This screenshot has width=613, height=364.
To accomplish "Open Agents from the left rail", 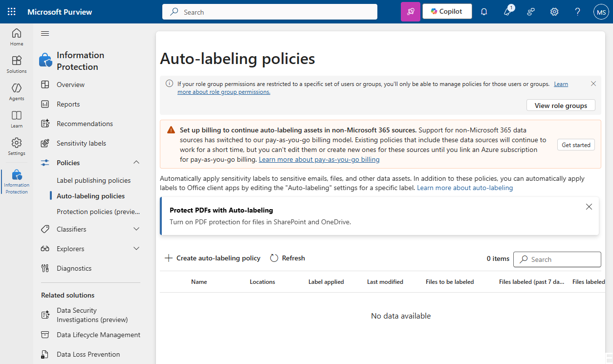I will (16, 91).
